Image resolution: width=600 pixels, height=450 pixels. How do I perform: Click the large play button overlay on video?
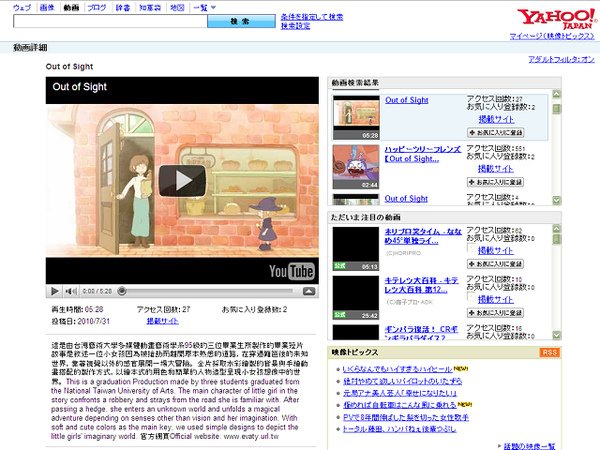[x=182, y=181]
